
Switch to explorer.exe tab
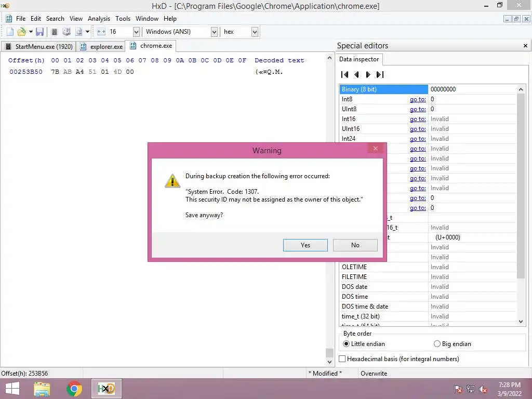coord(101,46)
